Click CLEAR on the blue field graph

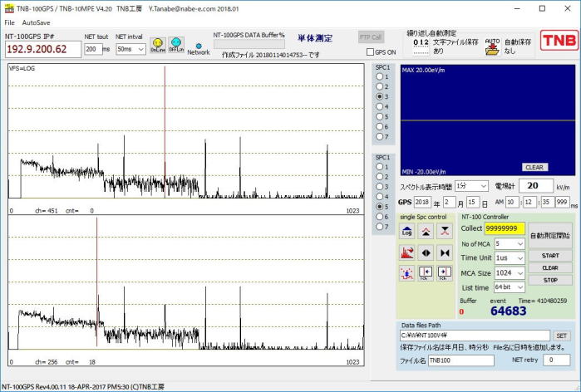tap(534, 167)
